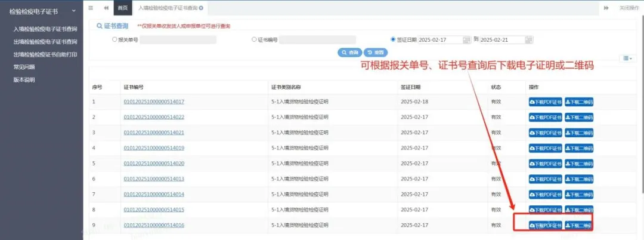Click 下载二维码 for row 3
The height and width of the screenshot is (240, 644).
[578, 133]
